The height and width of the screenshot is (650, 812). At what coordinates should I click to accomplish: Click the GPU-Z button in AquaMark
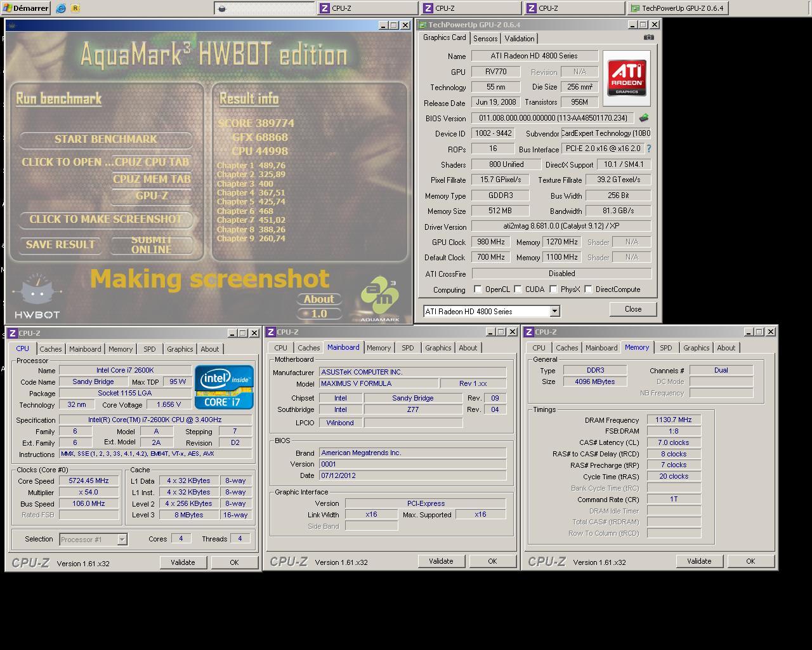point(152,196)
